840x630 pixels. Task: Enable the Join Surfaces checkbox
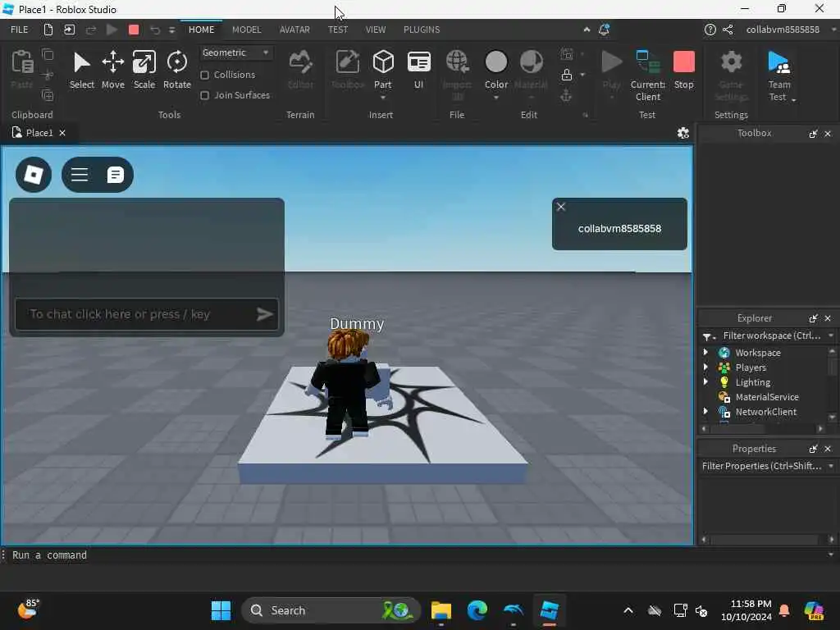pos(204,95)
